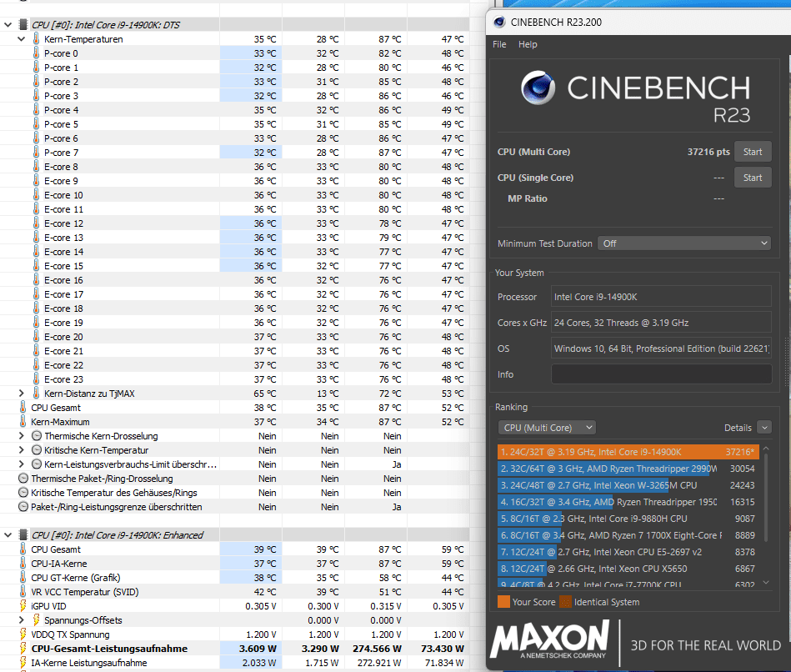The image size is (791, 672).
Task: Click status icon of Kritische Temperatur des Gehäuses/Rings
Action: (23, 493)
